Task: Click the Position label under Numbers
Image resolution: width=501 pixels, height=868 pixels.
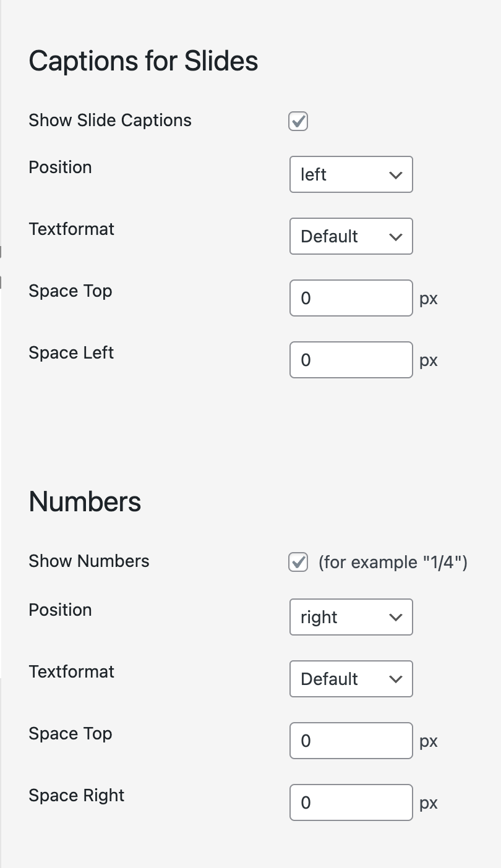Action: 60,610
